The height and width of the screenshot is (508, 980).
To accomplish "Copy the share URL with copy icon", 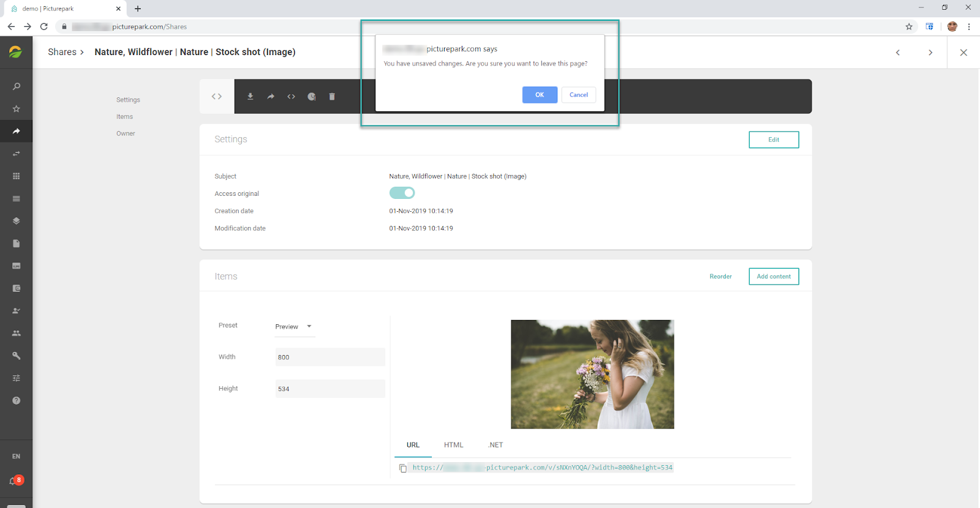I will pyautogui.click(x=403, y=468).
